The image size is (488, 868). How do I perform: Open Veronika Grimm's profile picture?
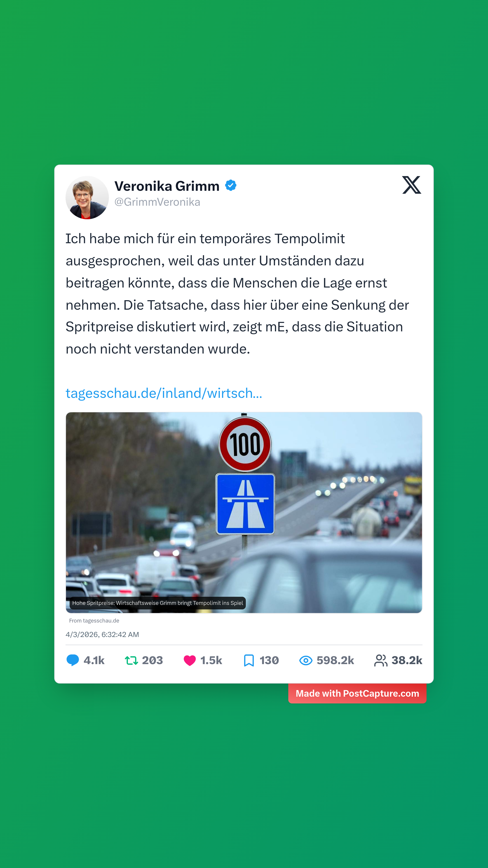(x=87, y=198)
